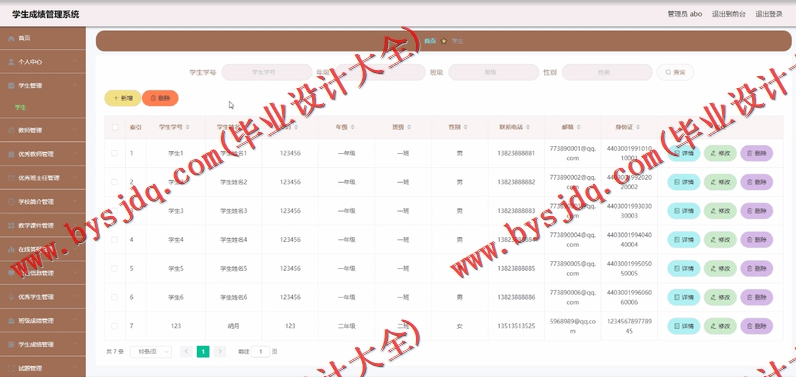Click 修改 for row 学生4
Image resolution: width=796 pixels, height=377 pixels.
(720, 240)
